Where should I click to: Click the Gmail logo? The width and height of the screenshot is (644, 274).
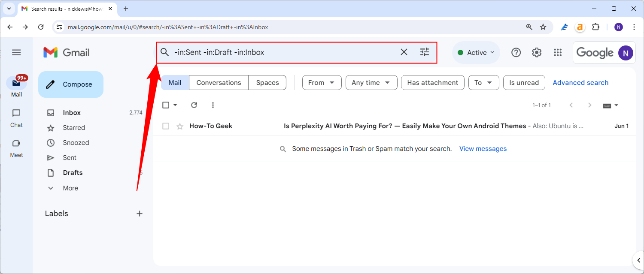[67, 52]
